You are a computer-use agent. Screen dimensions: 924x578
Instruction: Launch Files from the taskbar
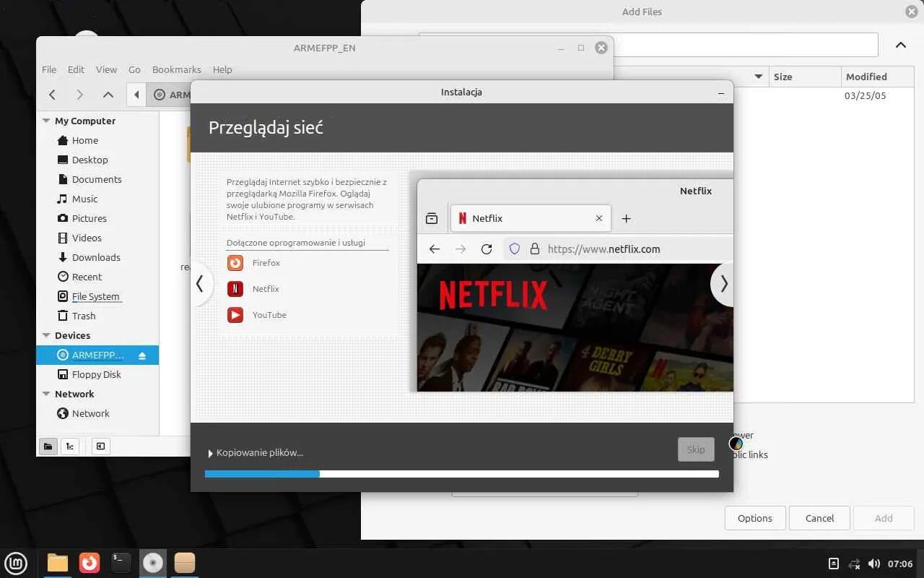pyautogui.click(x=57, y=562)
